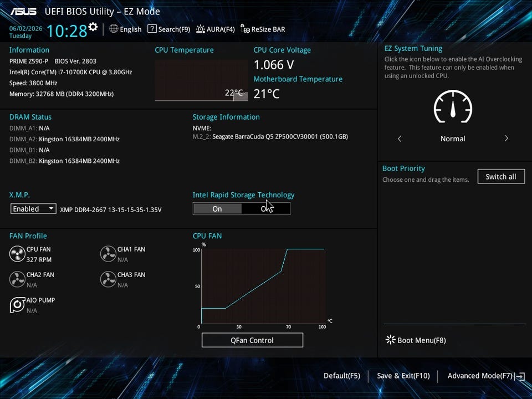
Task: Click the 21°C motherboard temperature value
Action: [267, 94]
